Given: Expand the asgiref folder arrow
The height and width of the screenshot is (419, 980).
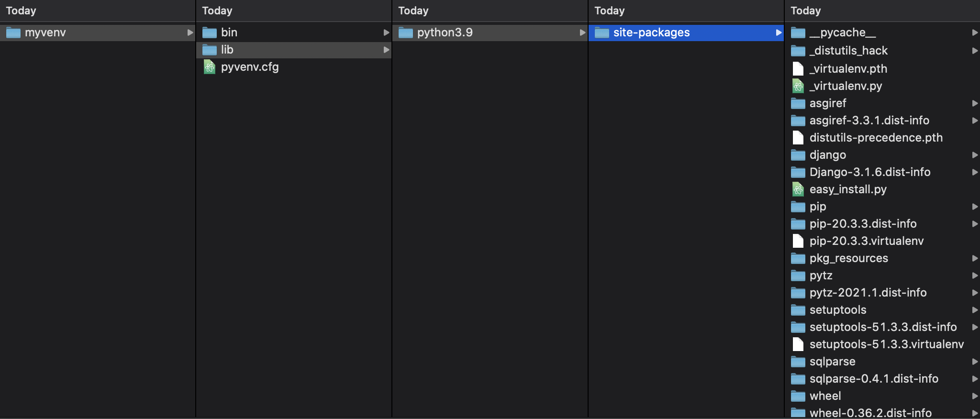Looking at the screenshot, I should (975, 103).
